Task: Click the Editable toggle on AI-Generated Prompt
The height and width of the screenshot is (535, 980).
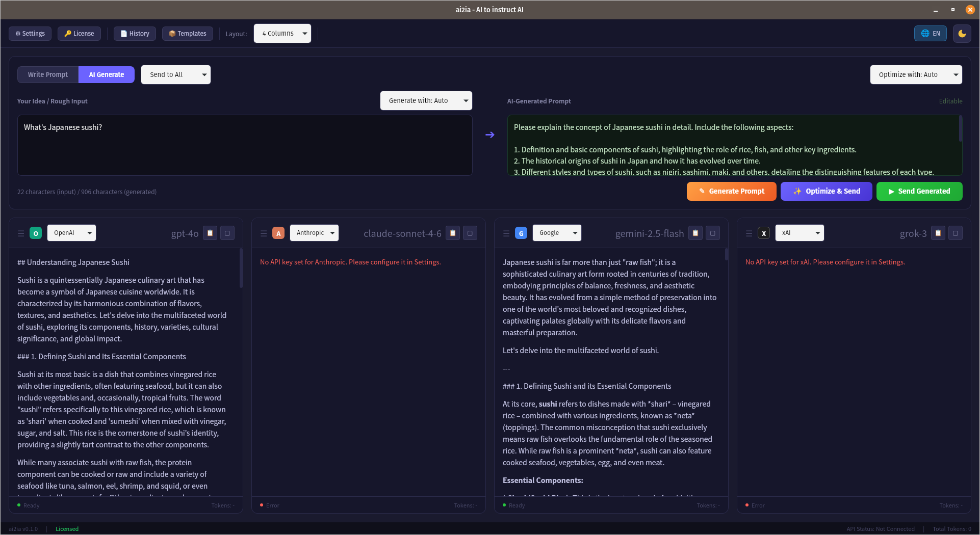Action: coord(950,101)
